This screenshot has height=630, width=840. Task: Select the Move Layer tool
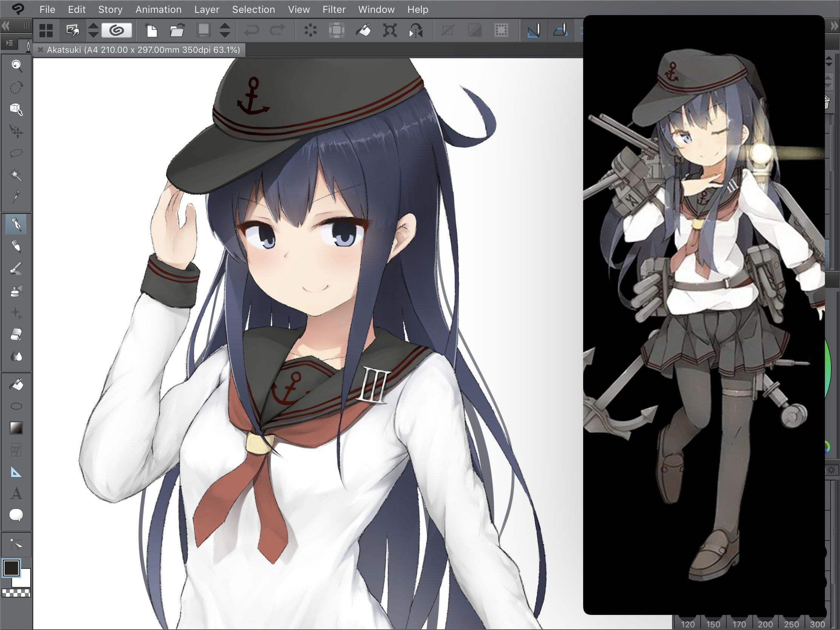pyautogui.click(x=16, y=131)
